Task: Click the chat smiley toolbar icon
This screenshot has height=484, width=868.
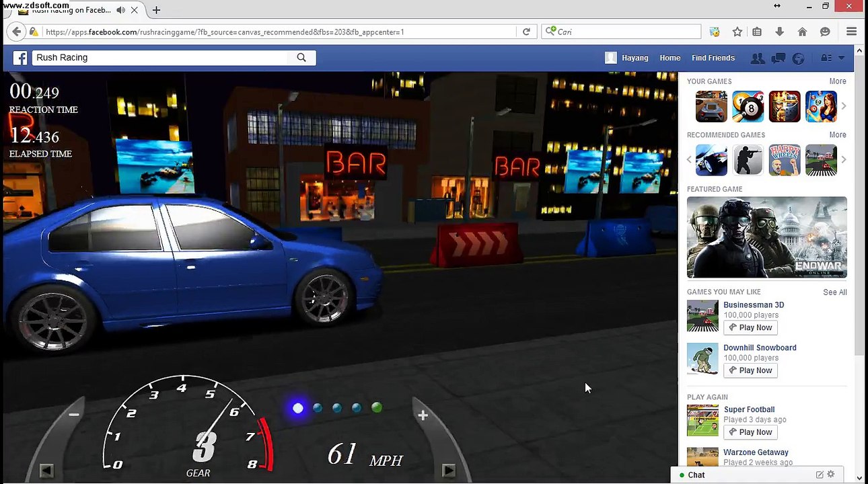Action: tap(825, 32)
